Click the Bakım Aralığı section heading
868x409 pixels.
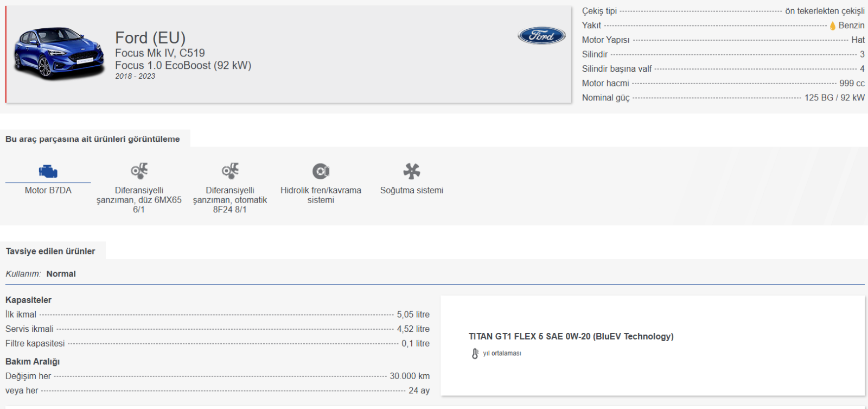pyautogui.click(x=33, y=362)
